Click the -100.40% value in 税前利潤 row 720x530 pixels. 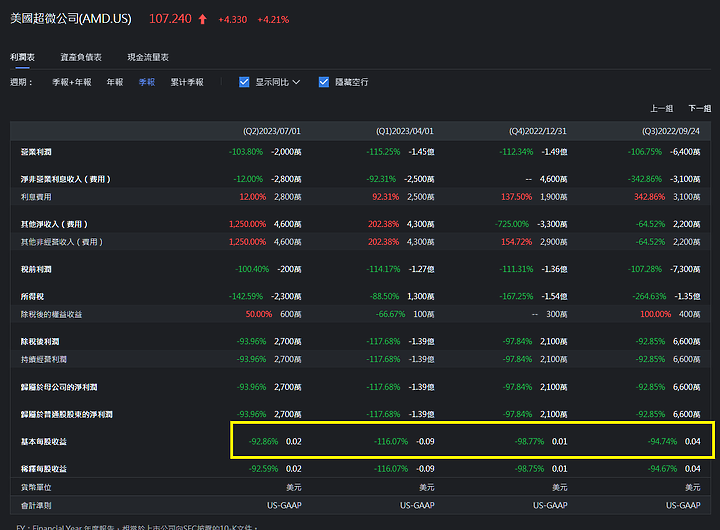252,269
